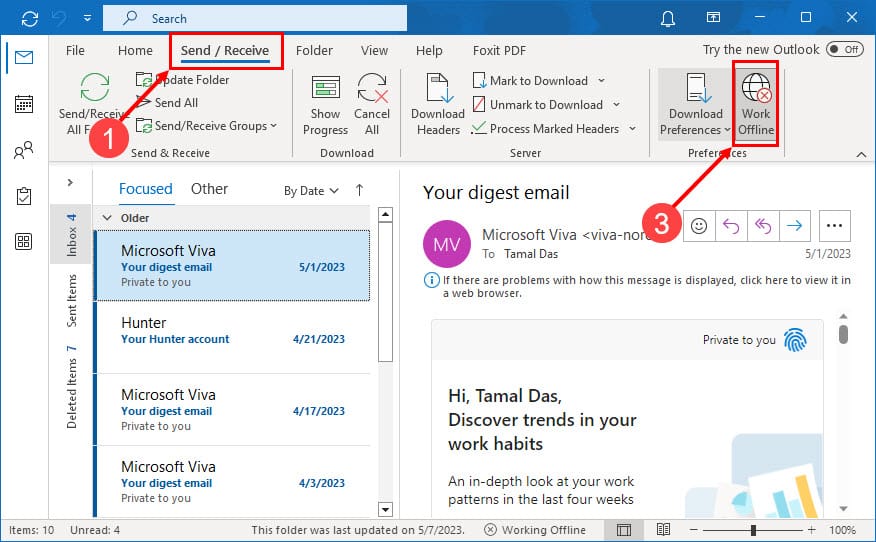Switch to Reading view in status bar

pos(663,530)
